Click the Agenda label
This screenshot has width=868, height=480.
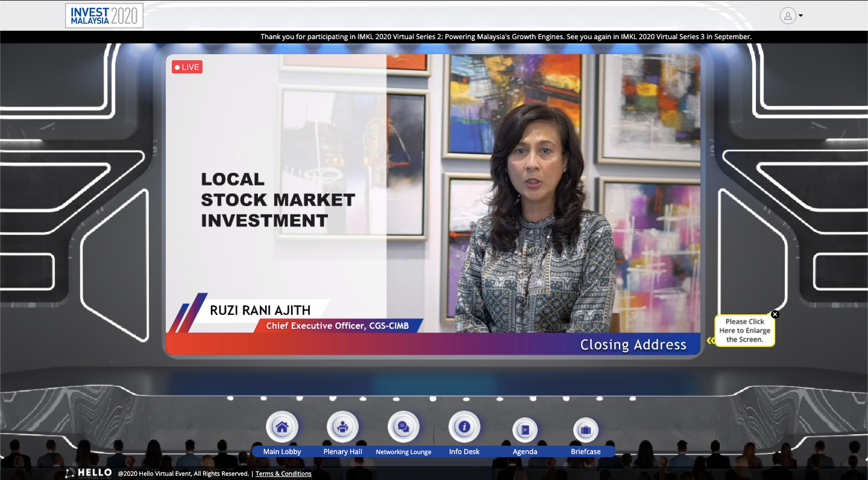click(x=525, y=452)
